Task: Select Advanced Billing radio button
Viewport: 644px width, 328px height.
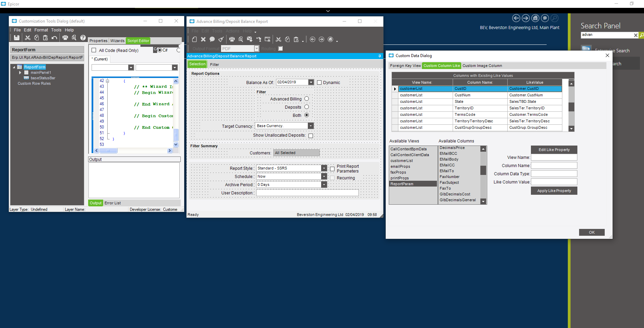Action: (306, 99)
